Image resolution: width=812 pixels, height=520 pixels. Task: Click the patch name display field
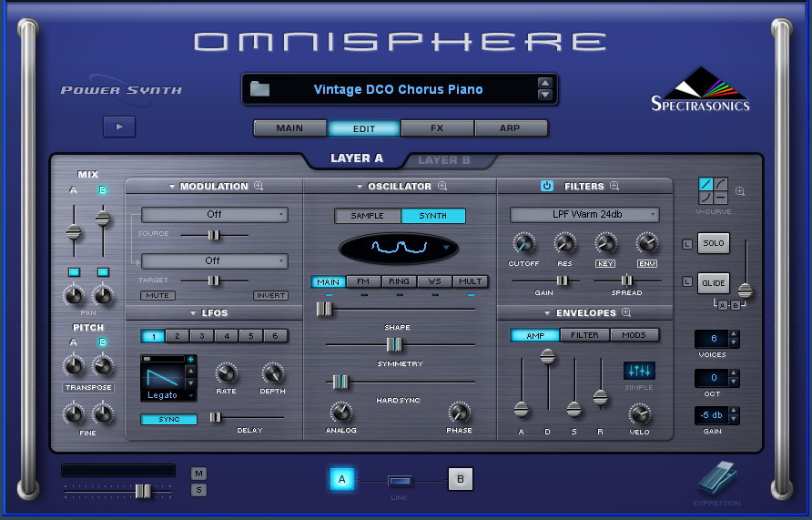[399, 89]
